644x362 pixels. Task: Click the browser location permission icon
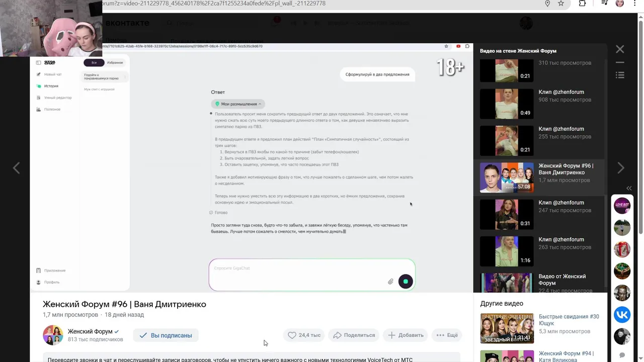[x=547, y=4]
